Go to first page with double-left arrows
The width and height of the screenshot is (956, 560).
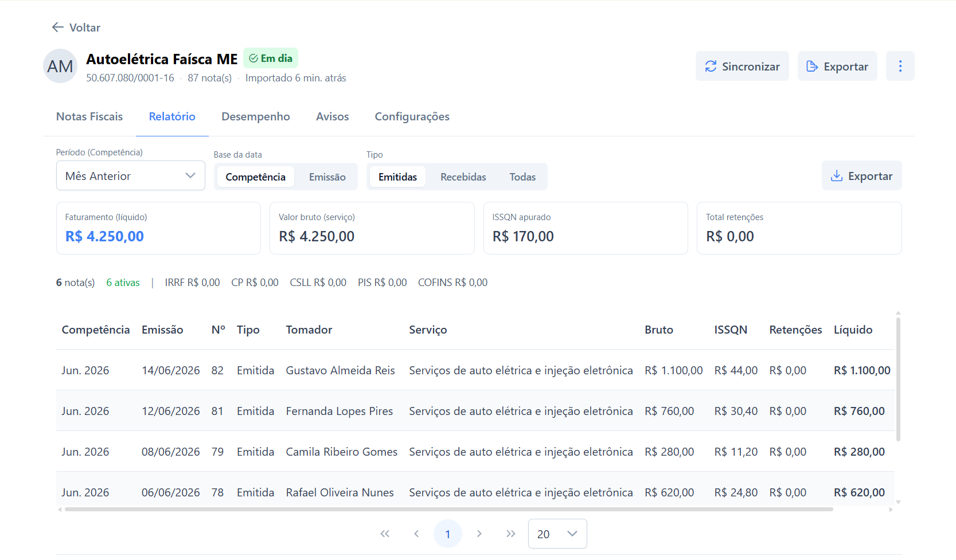coord(385,534)
